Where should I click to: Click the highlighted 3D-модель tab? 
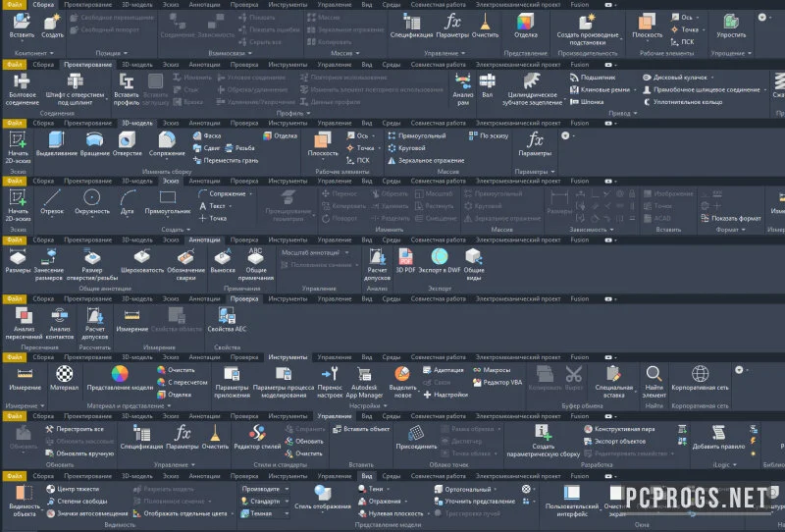click(x=137, y=123)
